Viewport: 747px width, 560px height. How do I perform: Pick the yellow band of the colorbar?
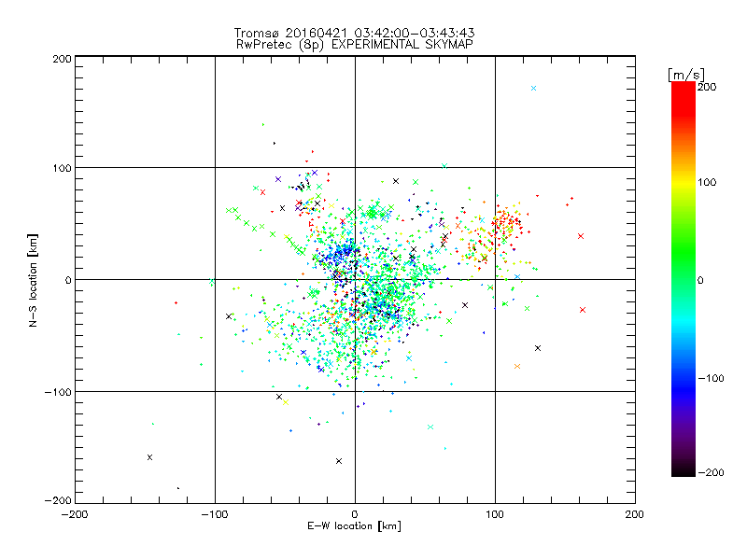click(x=684, y=182)
